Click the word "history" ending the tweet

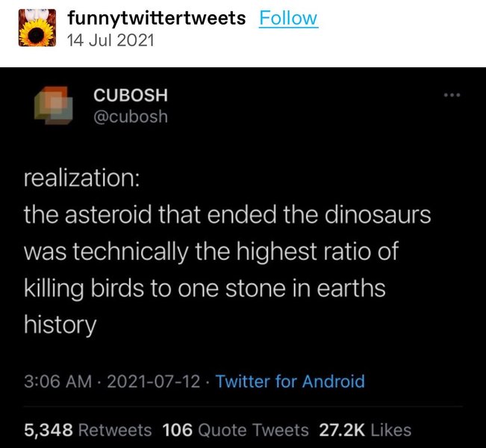(x=60, y=325)
